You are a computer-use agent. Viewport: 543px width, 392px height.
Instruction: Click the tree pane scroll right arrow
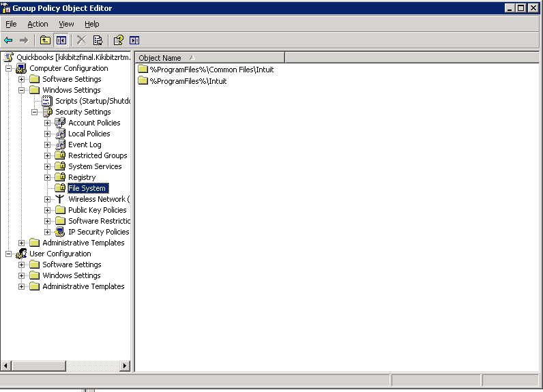click(x=125, y=366)
